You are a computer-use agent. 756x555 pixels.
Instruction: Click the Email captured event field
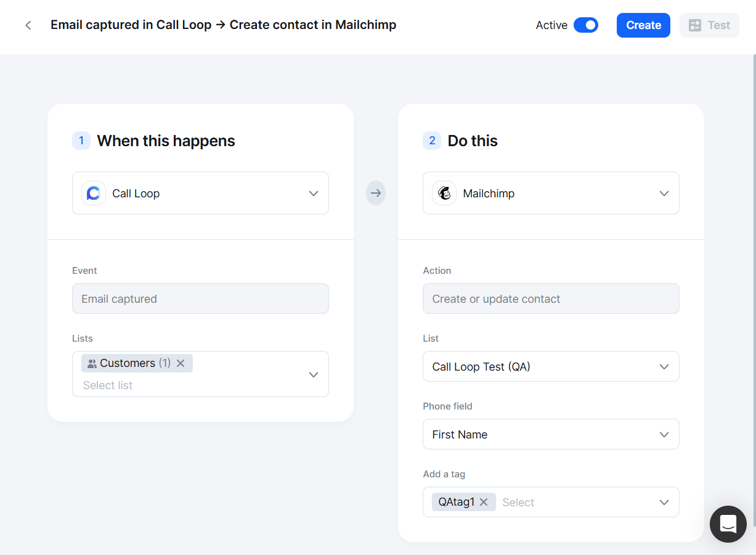(x=200, y=298)
